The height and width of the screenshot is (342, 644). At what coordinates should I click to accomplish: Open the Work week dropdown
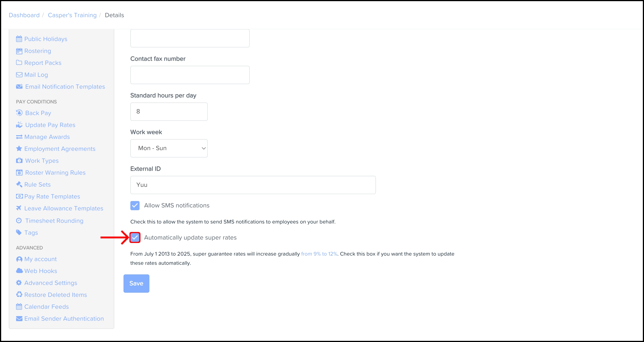click(x=169, y=148)
